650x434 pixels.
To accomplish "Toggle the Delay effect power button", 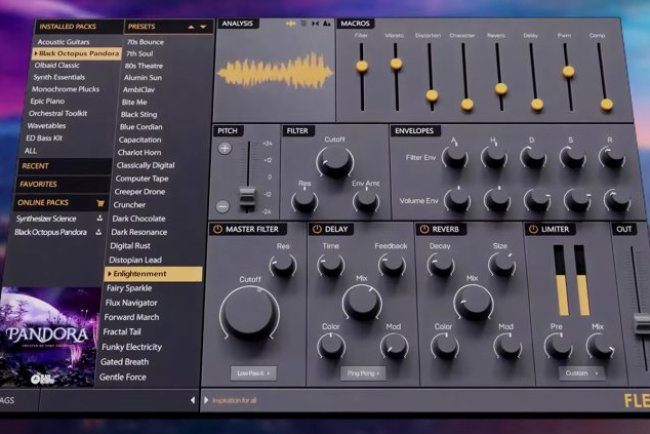I will [x=316, y=229].
